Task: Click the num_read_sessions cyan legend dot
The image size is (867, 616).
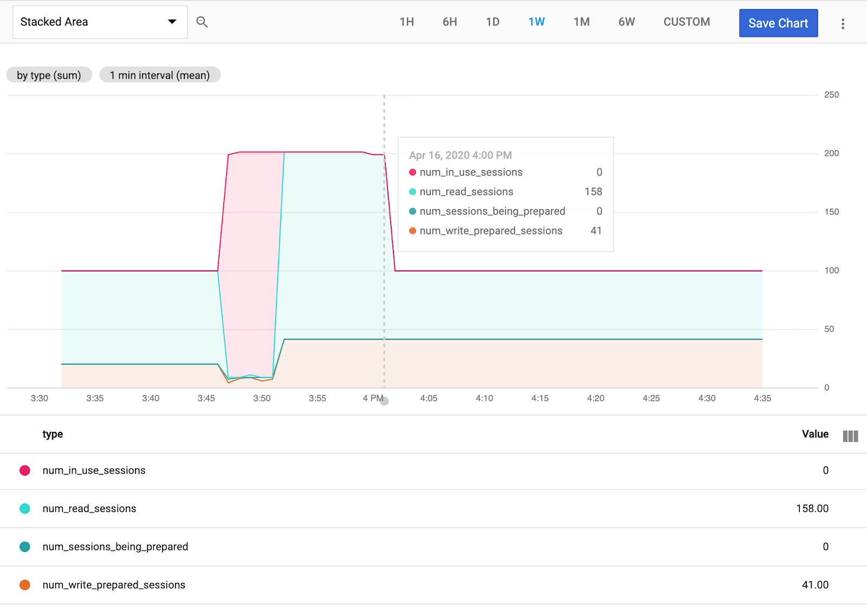Action: coord(24,508)
